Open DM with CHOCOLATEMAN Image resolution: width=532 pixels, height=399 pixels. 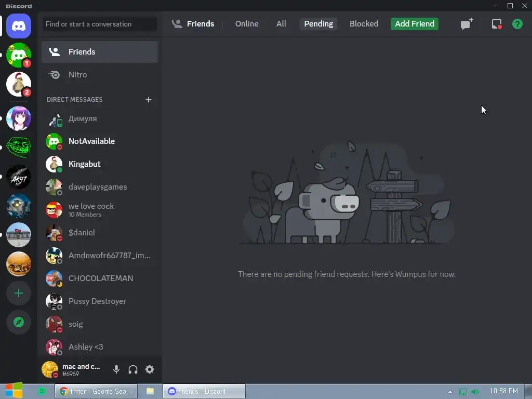[x=100, y=278]
